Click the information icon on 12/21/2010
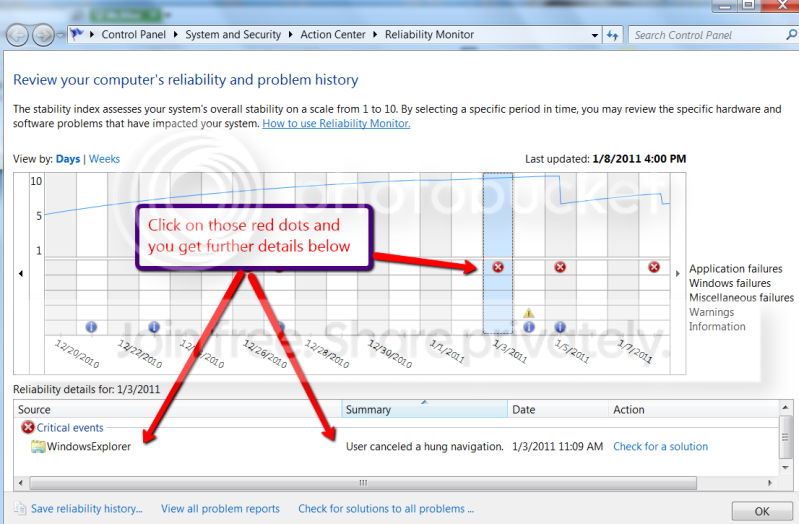This screenshot has width=799, height=524. [91, 327]
